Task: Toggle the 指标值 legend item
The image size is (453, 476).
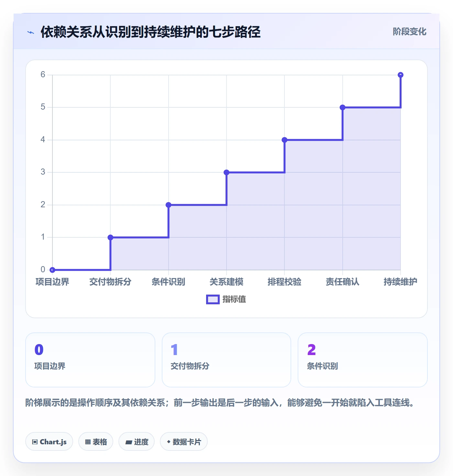Action: coord(226,299)
